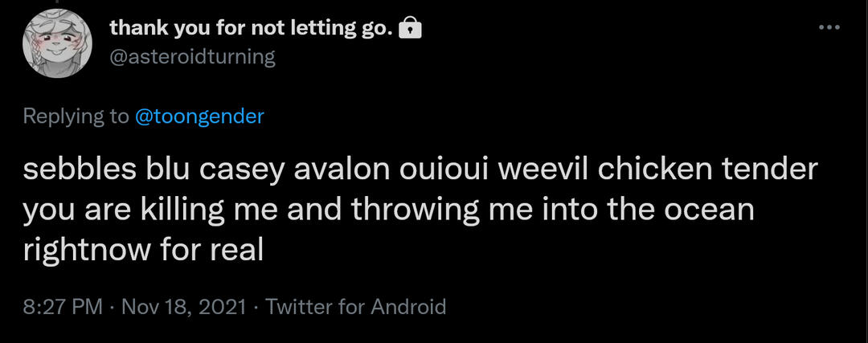Open the @asteroidturning handle
This screenshot has width=868, height=343.
click(192, 57)
